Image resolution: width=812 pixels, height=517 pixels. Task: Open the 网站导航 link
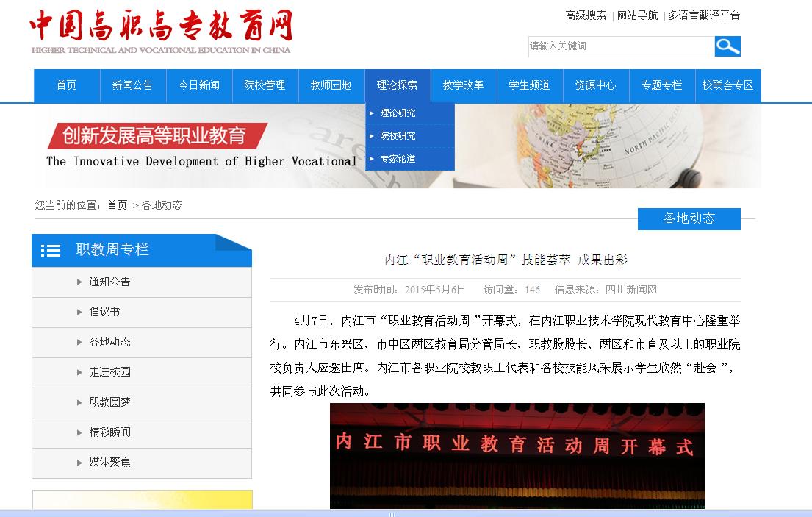coord(638,15)
